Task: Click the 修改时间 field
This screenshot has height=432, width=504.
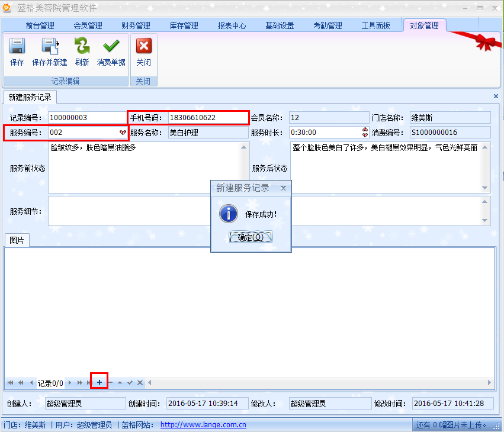Action: 452,404
